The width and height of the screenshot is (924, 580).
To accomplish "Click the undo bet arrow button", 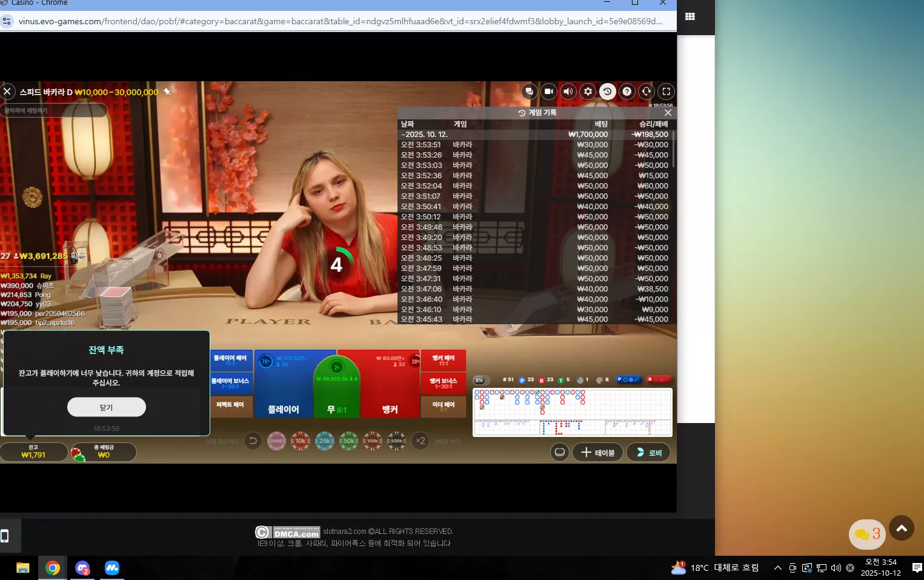I will click(x=253, y=441).
